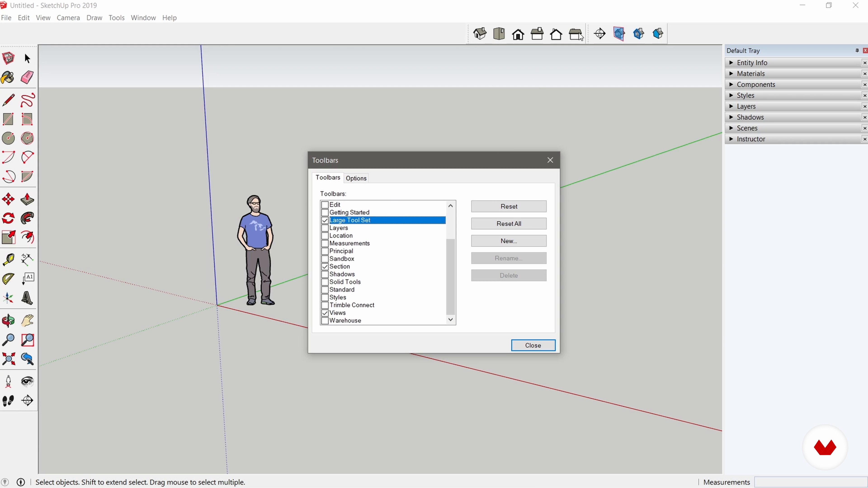The image size is (868, 488).
Task: Check the Solid Tools checkbox
Action: pos(325,282)
